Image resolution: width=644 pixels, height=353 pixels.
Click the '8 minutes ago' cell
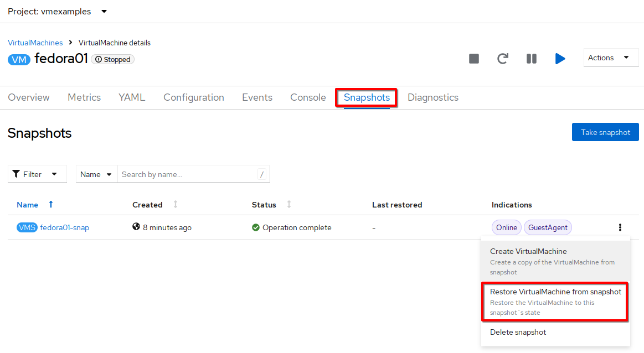pos(167,227)
